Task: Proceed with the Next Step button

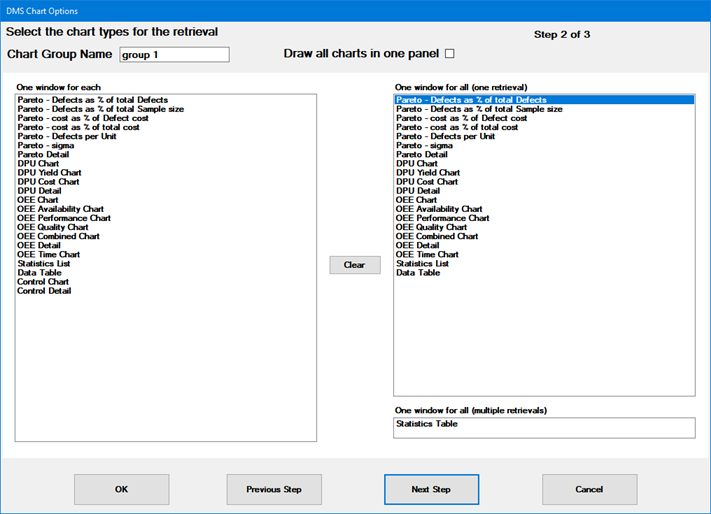Action: click(x=431, y=489)
